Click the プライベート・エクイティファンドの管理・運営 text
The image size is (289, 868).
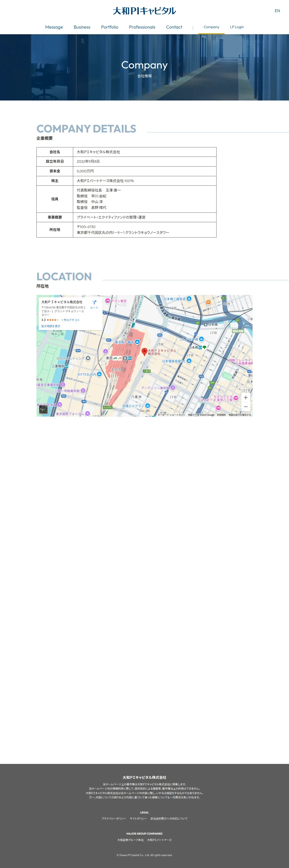pyautogui.click(x=111, y=217)
